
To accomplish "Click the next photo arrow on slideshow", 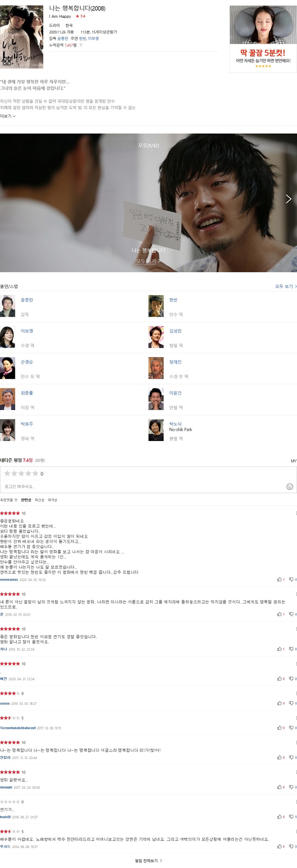I will click(289, 199).
